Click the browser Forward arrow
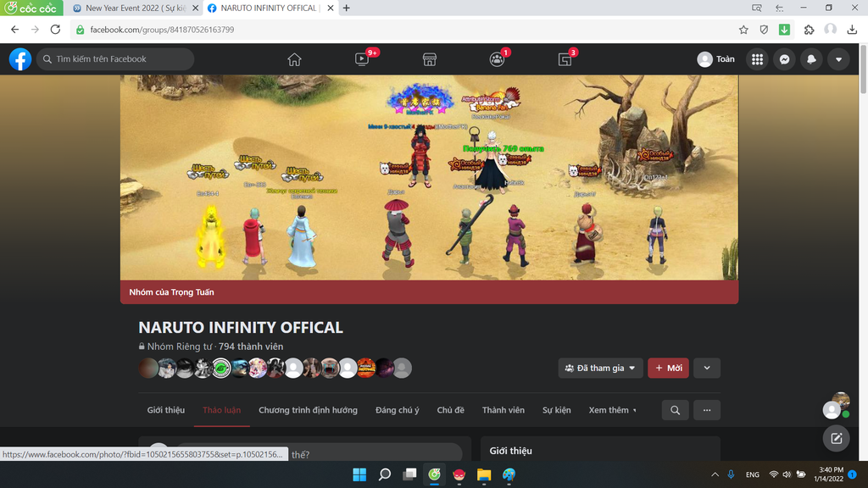This screenshot has height=488, width=868. [x=35, y=30]
